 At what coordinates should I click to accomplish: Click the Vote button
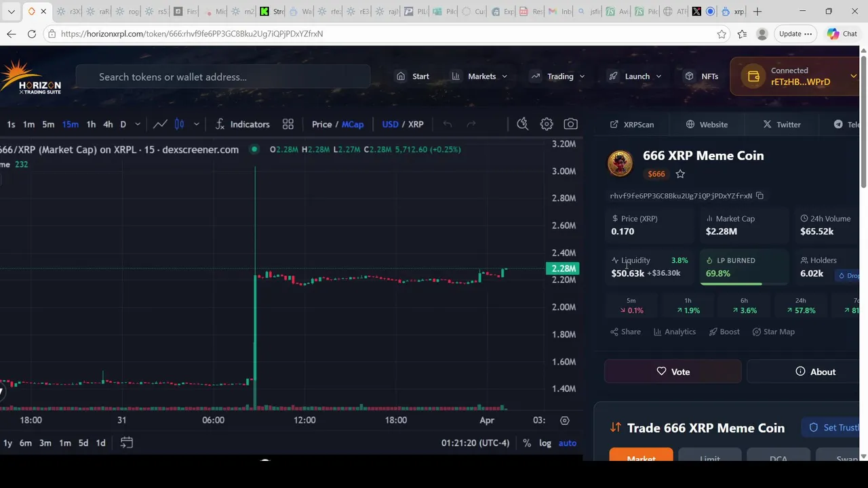(x=673, y=371)
